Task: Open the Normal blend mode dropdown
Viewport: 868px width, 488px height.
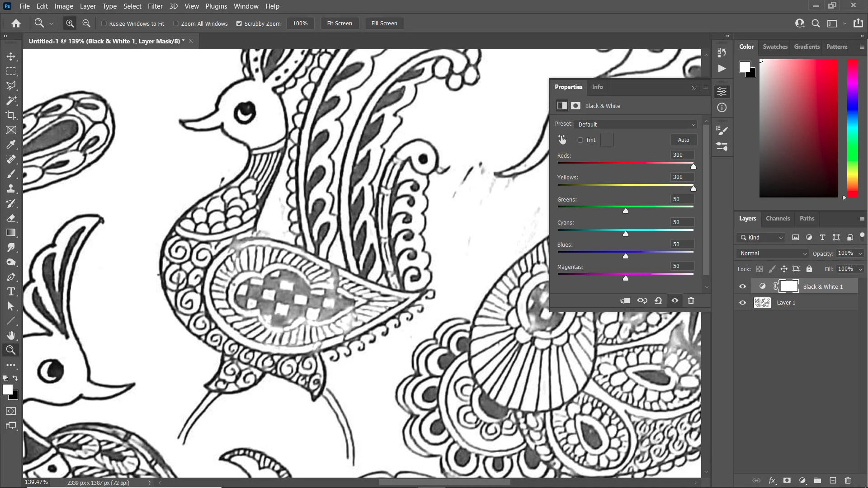Action: click(x=772, y=253)
